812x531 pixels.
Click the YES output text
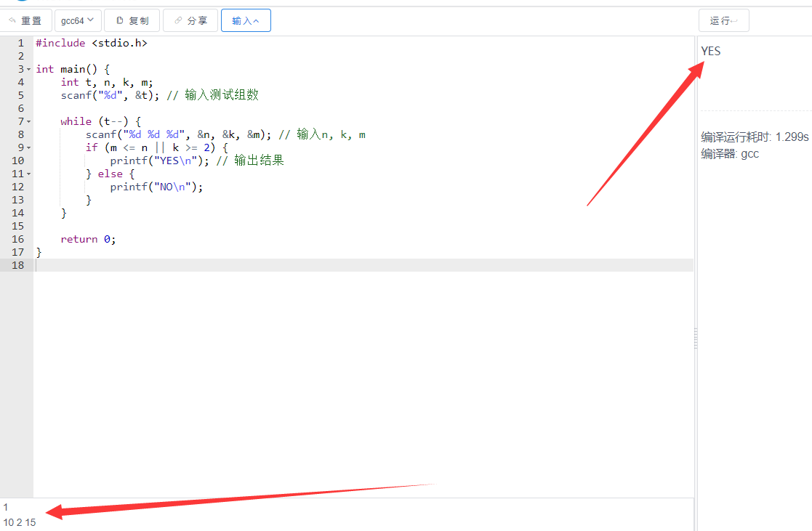tap(710, 52)
